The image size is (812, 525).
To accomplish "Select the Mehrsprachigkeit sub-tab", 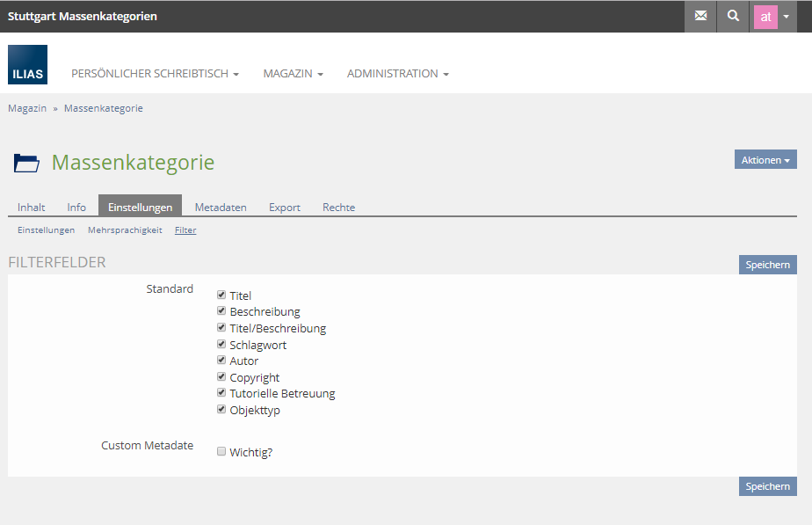I will [x=125, y=230].
